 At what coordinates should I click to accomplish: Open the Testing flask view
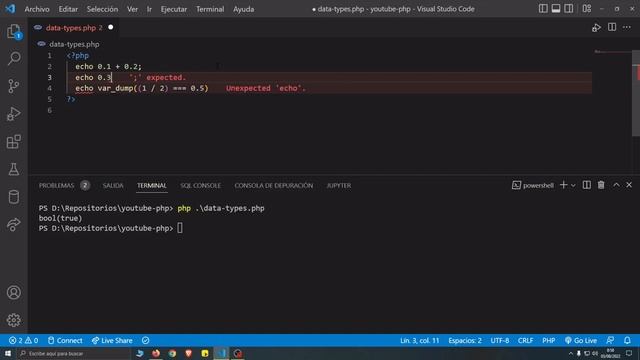coord(14,169)
